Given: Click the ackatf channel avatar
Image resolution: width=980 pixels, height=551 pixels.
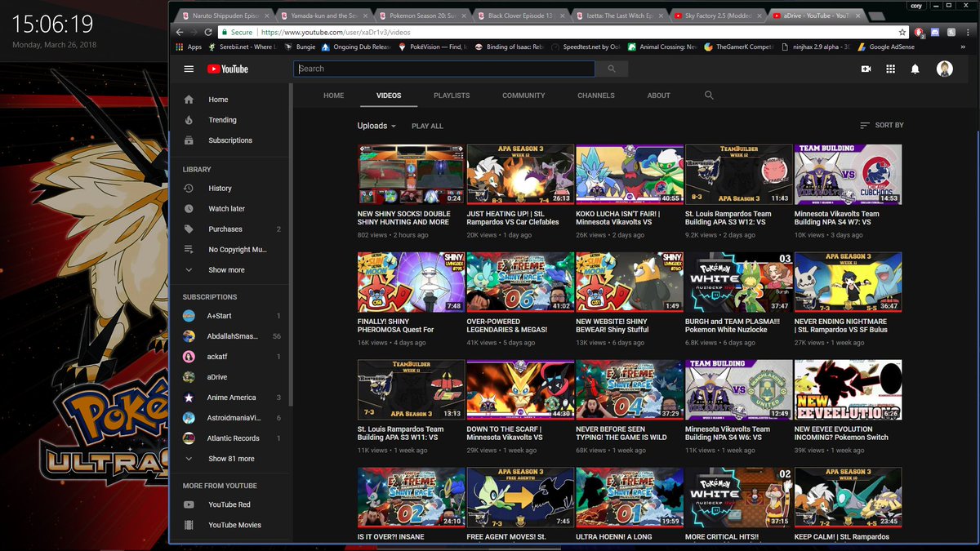Looking at the screenshot, I should [x=189, y=357].
